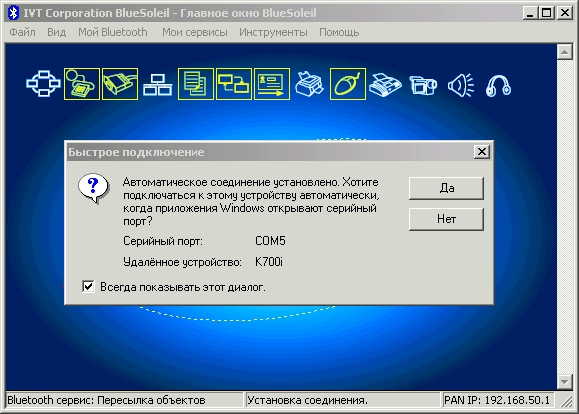The image size is (579, 414).
Task: Open the 'Мой Bluetooth' menu
Action: pyautogui.click(x=113, y=32)
